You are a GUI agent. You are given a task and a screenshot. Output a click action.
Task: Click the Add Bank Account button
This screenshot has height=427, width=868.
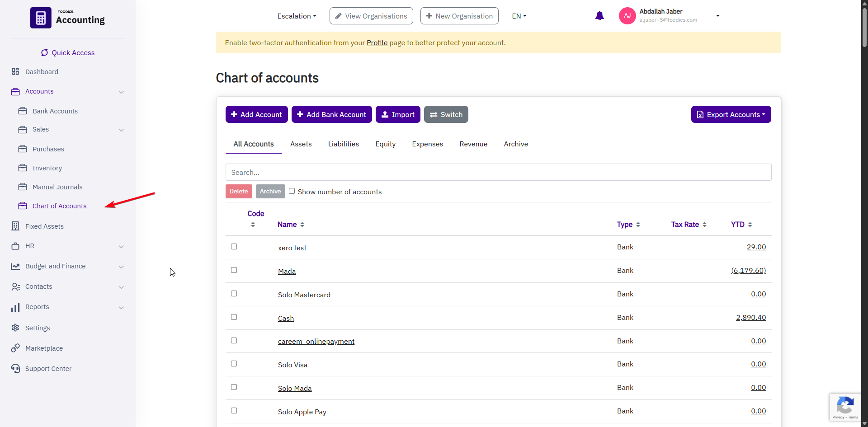click(x=331, y=114)
